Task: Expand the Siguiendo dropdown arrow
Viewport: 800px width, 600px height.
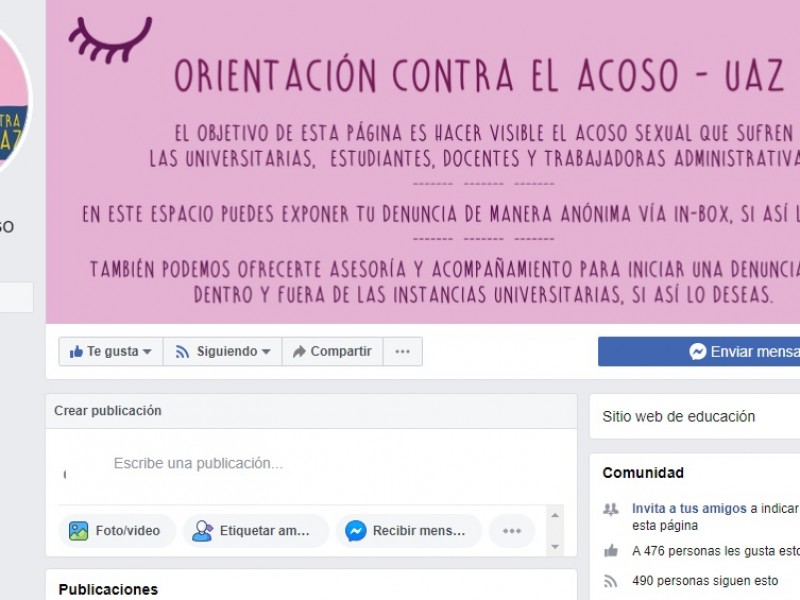Action: point(266,352)
